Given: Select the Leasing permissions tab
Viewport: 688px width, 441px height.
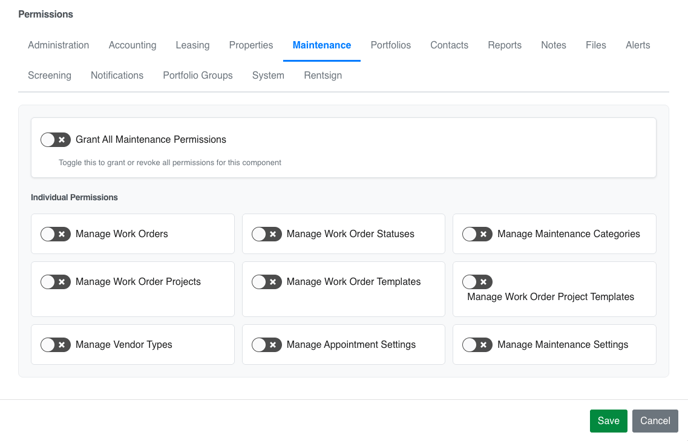Looking at the screenshot, I should coord(193,45).
